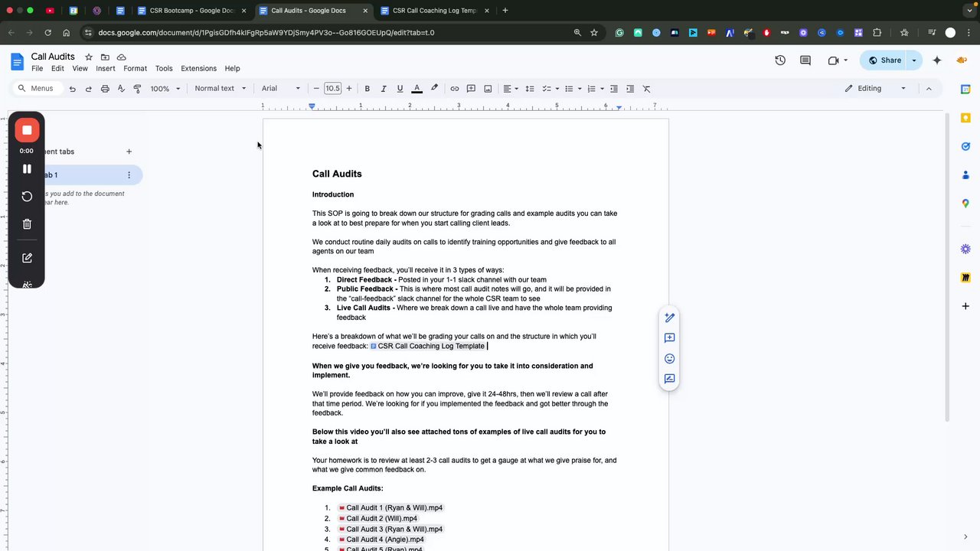Click the font size field showing 10.5
This screenshot has height=551, width=980.
coord(332,89)
